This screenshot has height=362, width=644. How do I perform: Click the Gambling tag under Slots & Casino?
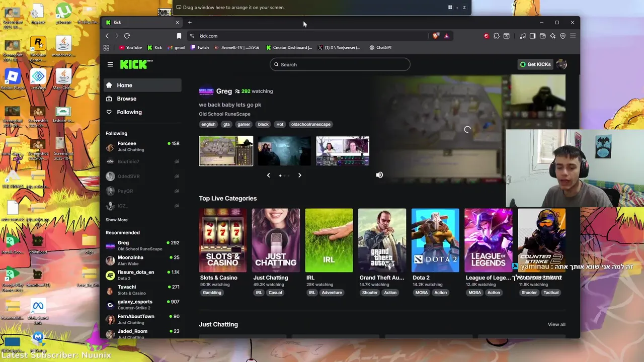point(212,293)
